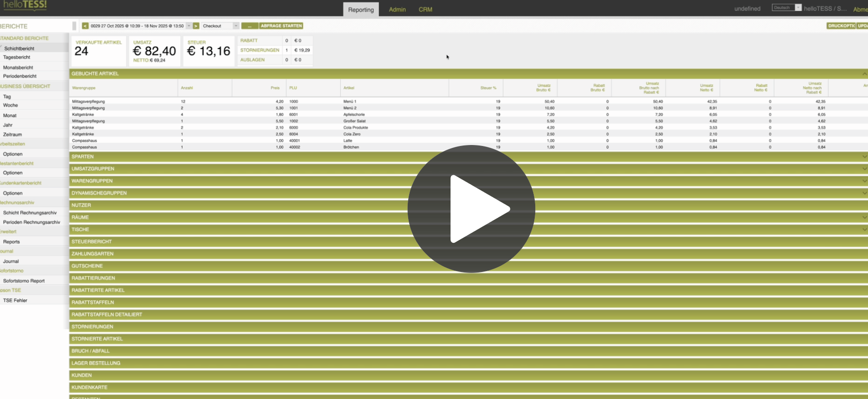Collapse the Gebuchte Artikel section arrow
868x399 pixels.
pos(864,74)
